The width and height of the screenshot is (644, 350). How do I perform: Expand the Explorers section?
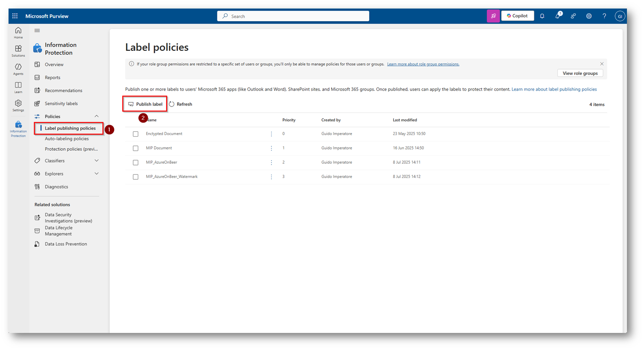[x=96, y=174]
